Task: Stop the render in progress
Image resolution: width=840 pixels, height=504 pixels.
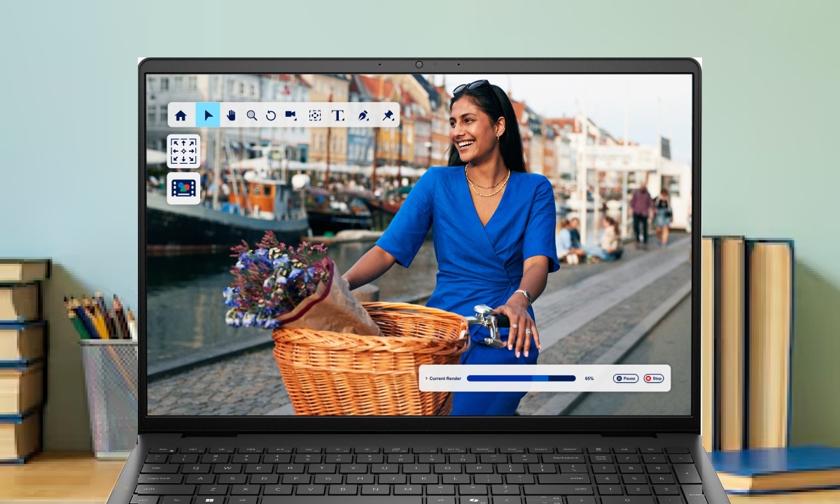Action: pos(655,378)
